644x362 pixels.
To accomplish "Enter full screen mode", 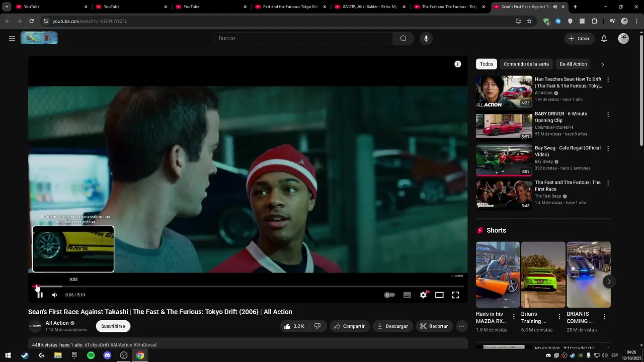I will (x=455, y=295).
